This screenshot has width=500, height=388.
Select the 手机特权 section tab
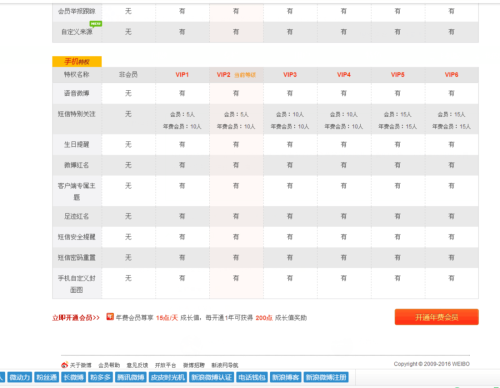(77, 62)
